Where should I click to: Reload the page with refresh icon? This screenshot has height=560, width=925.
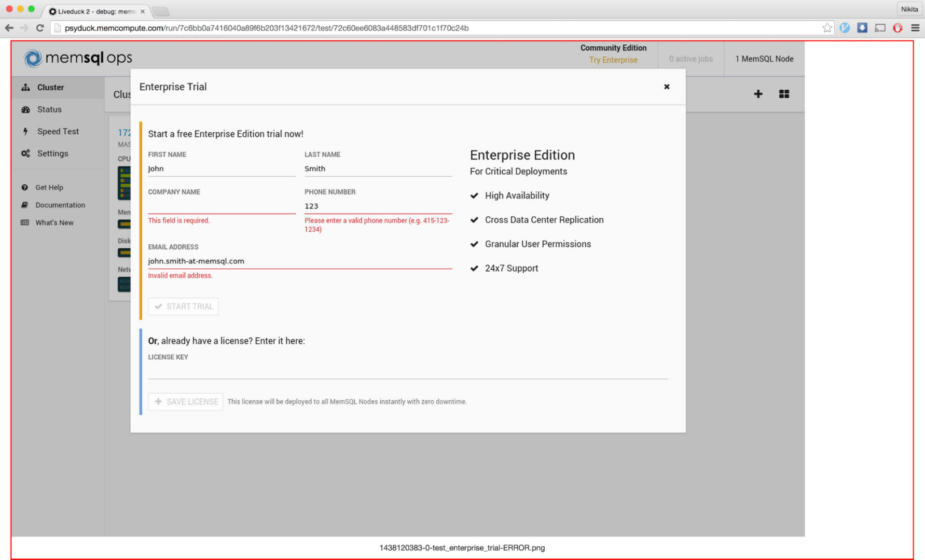pos(40,28)
